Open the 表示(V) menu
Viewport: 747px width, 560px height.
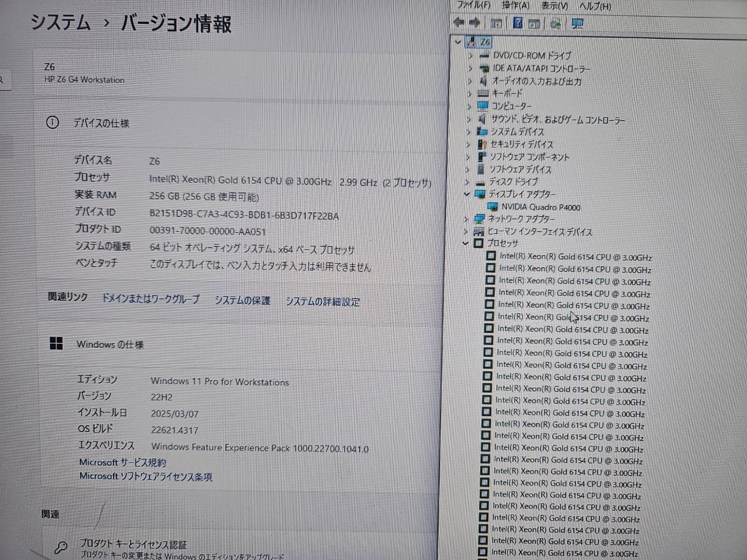click(x=554, y=5)
